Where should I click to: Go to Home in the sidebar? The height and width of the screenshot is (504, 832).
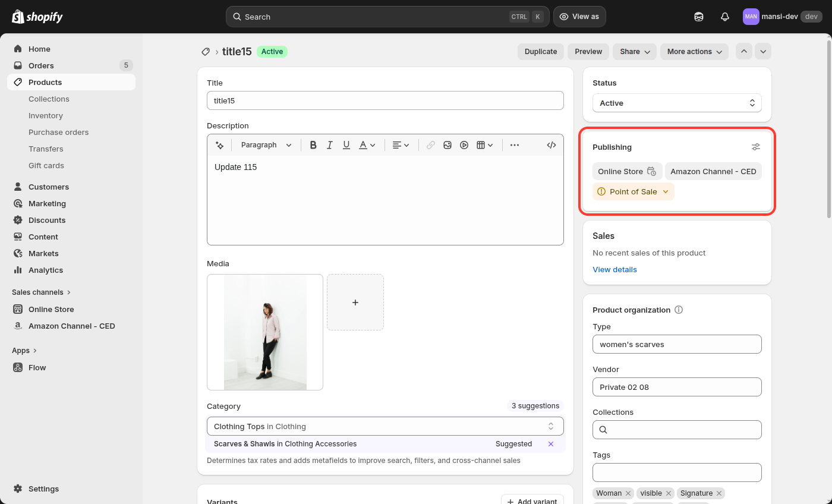(71, 49)
